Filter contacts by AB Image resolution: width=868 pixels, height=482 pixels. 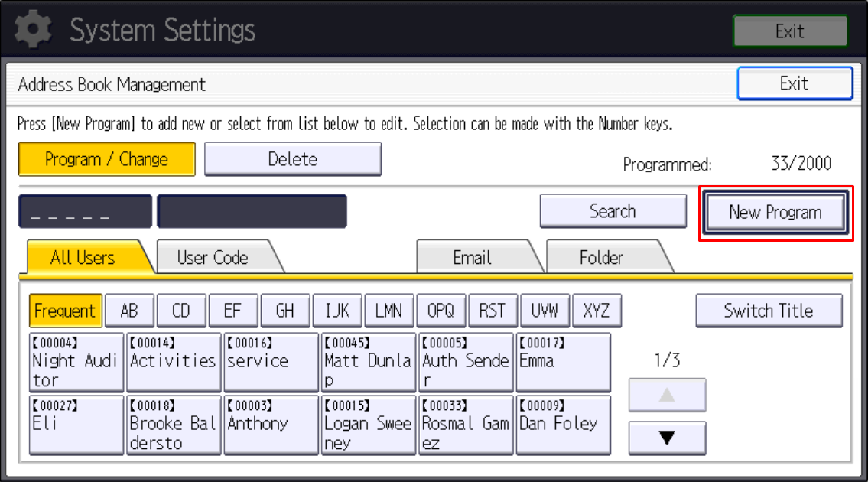(129, 310)
